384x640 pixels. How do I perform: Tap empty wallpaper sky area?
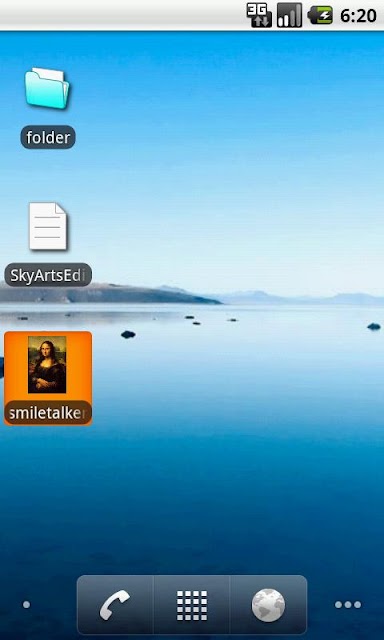click(229, 143)
